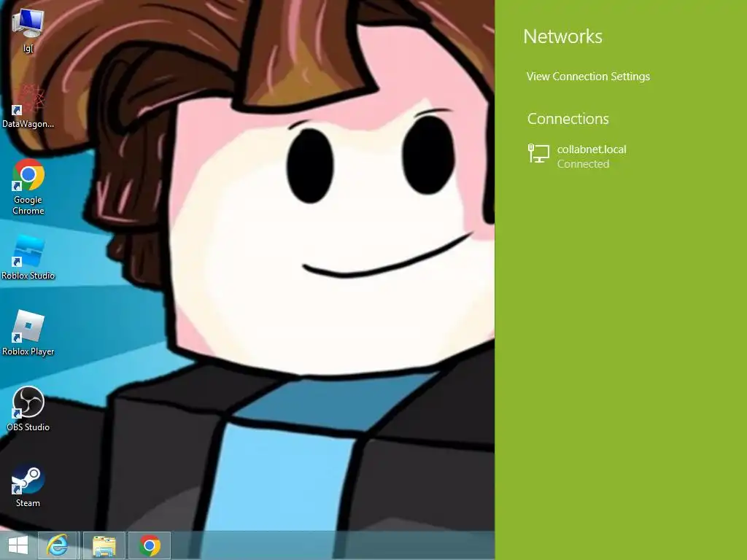Select the Steam desktop shortcut

[x=28, y=486]
